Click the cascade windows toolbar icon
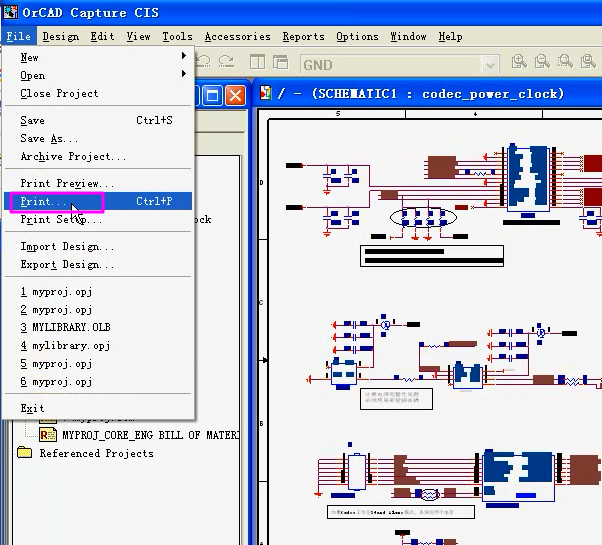The width and height of the screenshot is (602, 545). (283, 63)
